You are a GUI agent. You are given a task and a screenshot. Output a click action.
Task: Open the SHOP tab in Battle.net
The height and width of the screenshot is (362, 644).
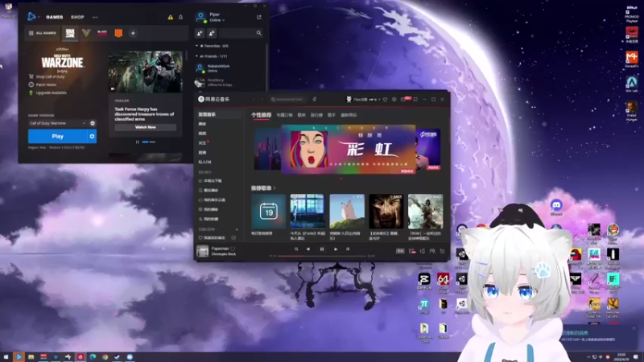point(77,17)
